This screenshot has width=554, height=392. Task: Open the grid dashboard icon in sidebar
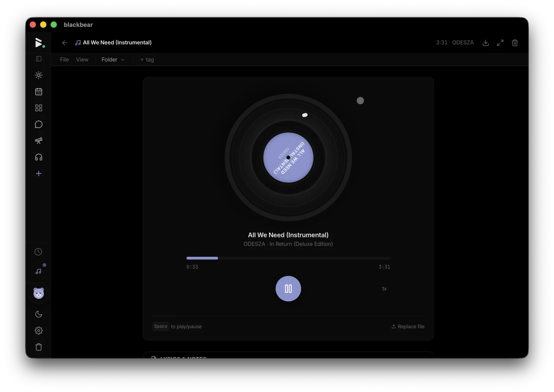(x=39, y=108)
